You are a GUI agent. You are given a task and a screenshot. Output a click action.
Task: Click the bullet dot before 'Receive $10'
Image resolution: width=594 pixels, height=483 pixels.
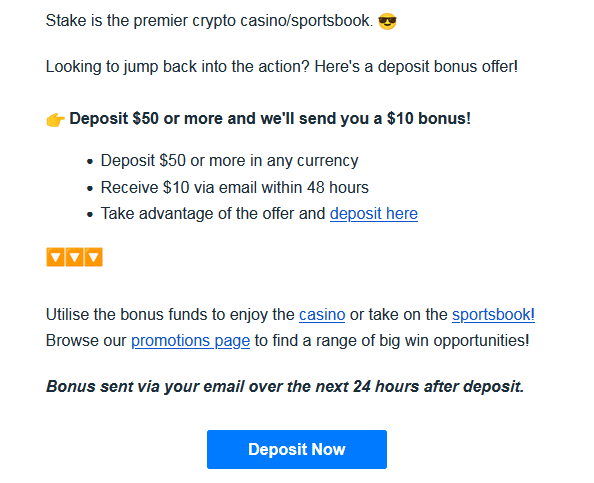(90, 188)
